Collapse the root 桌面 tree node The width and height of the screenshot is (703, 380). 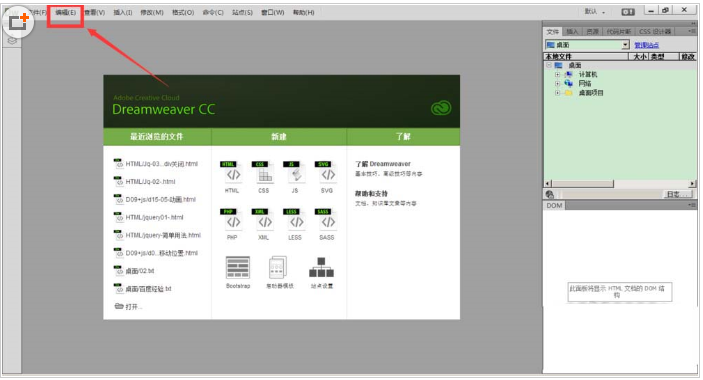point(549,65)
